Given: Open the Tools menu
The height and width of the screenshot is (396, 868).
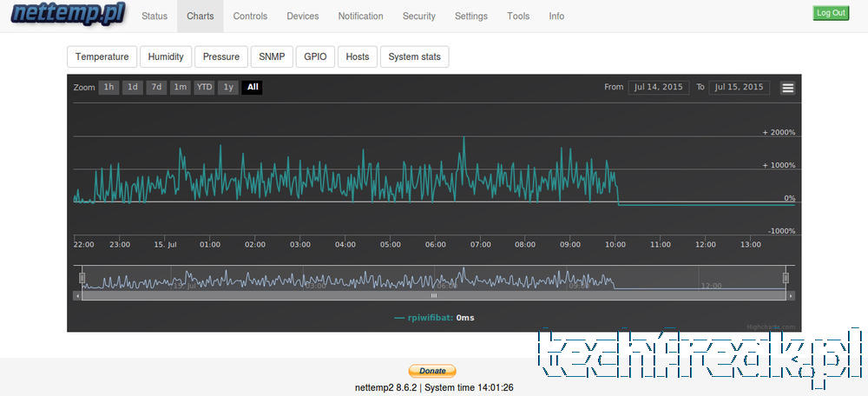Looking at the screenshot, I should [518, 16].
